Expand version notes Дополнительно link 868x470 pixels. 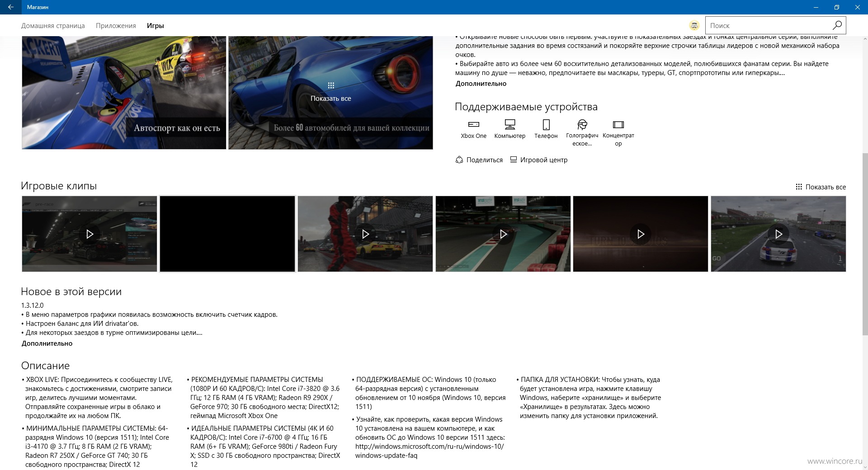point(47,343)
